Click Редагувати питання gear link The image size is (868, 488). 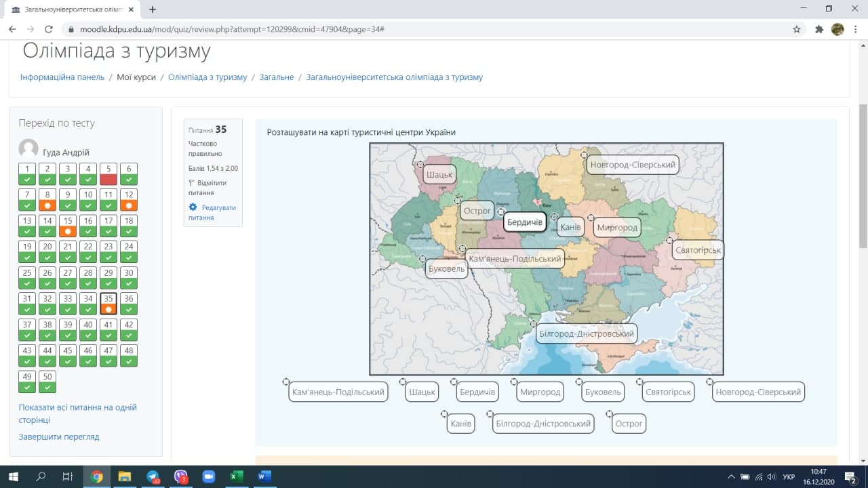[x=213, y=212]
